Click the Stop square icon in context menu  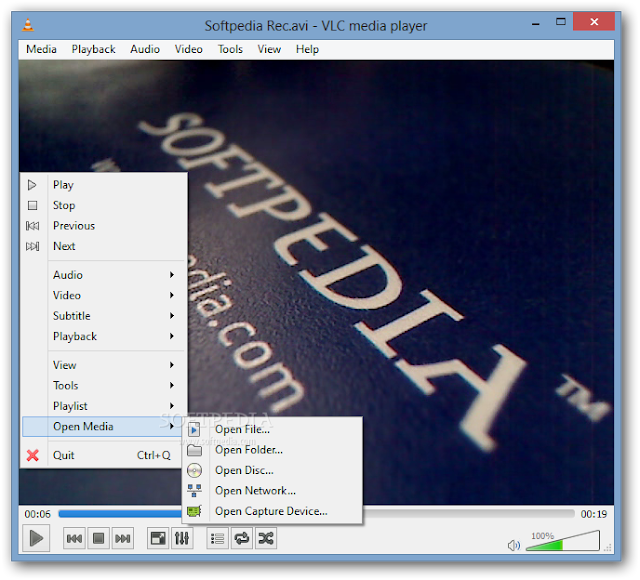point(32,205)
